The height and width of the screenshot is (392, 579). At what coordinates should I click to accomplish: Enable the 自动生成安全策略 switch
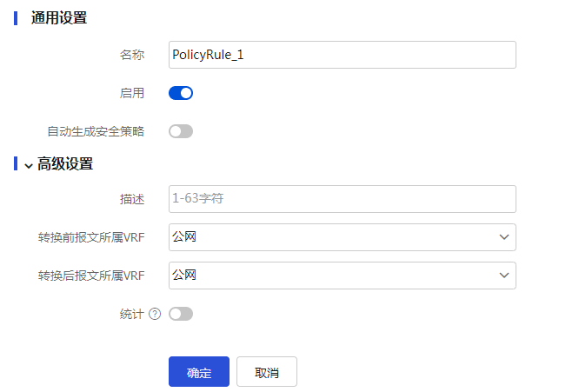(x=181, y=131)
